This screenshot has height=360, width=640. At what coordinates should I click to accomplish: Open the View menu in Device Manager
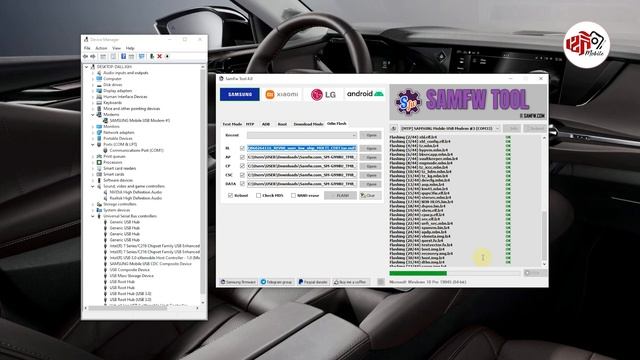(116, 48)
